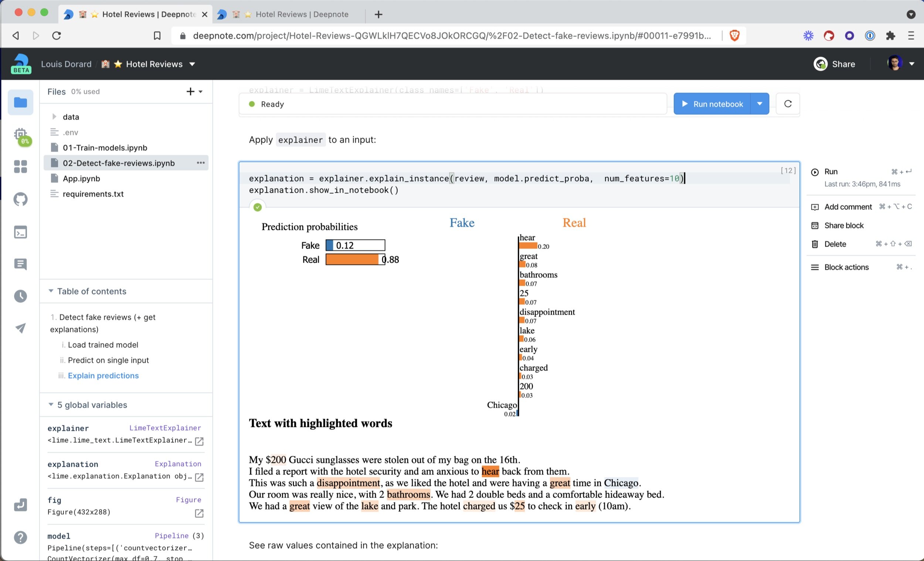924x561 pixels.
Task: Expand the Hotel Reviews project dropdown
Action: point(191,64)
